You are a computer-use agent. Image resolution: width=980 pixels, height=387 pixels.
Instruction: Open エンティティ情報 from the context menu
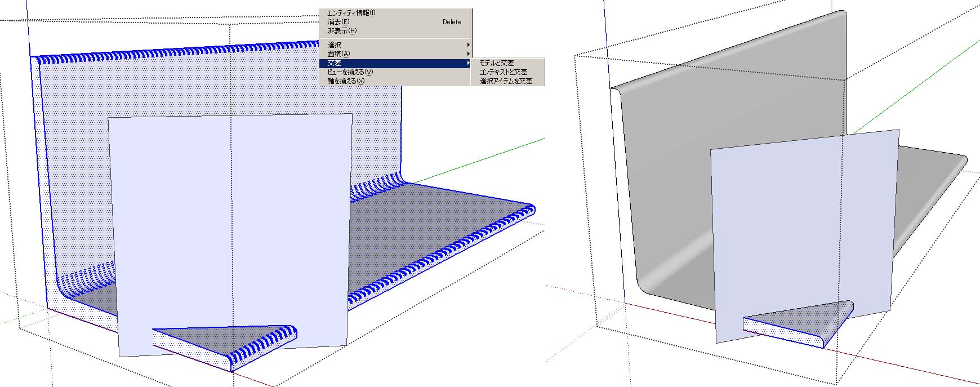395,13
